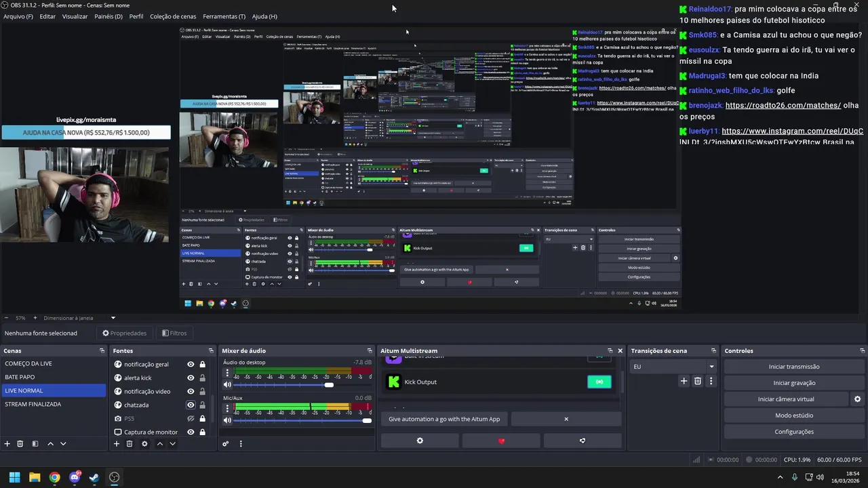Open advanced audio properties gears icon
Viewport: 868px width, 488px height.
[226, 444]
